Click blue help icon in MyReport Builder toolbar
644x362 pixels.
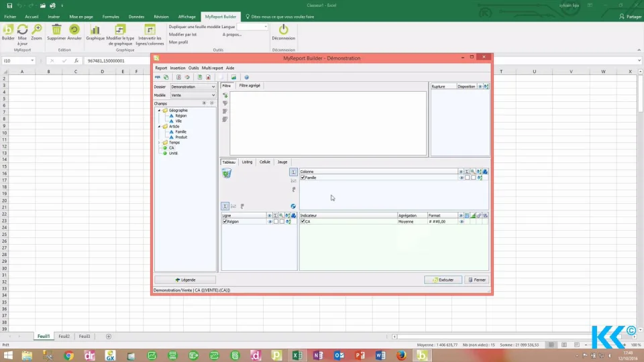tap(246, 77)
